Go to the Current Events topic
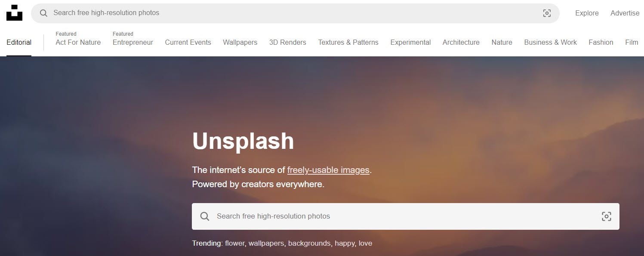The height and width of the screenshot is (256, 644). 188,42
